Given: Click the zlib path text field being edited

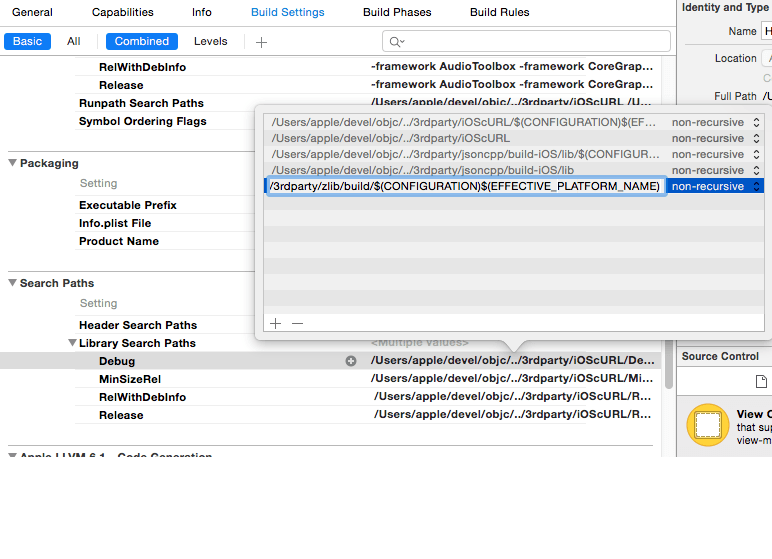Looking at the screenshot, I should [x=465, y=186].
